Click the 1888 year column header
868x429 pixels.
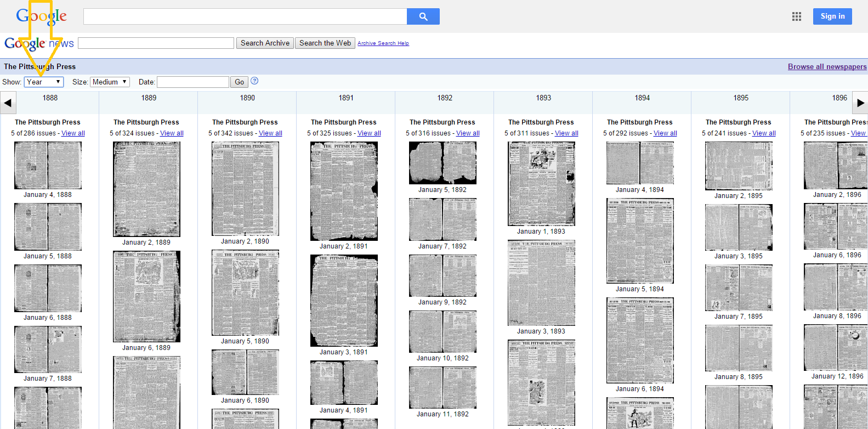[x=50, y=98]
